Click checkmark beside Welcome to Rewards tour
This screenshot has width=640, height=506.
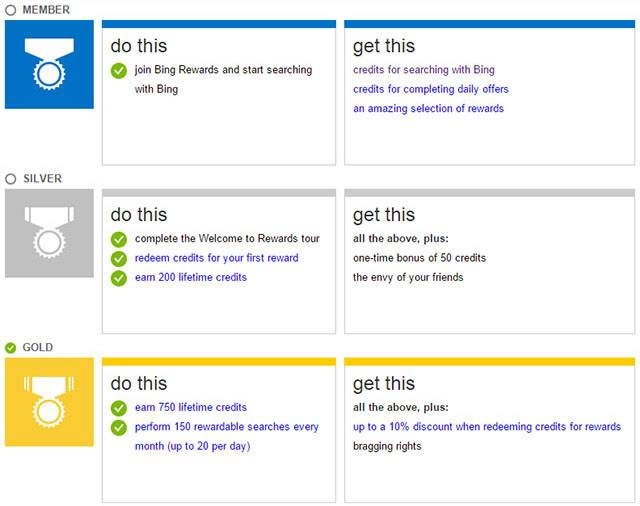[119, 239]
